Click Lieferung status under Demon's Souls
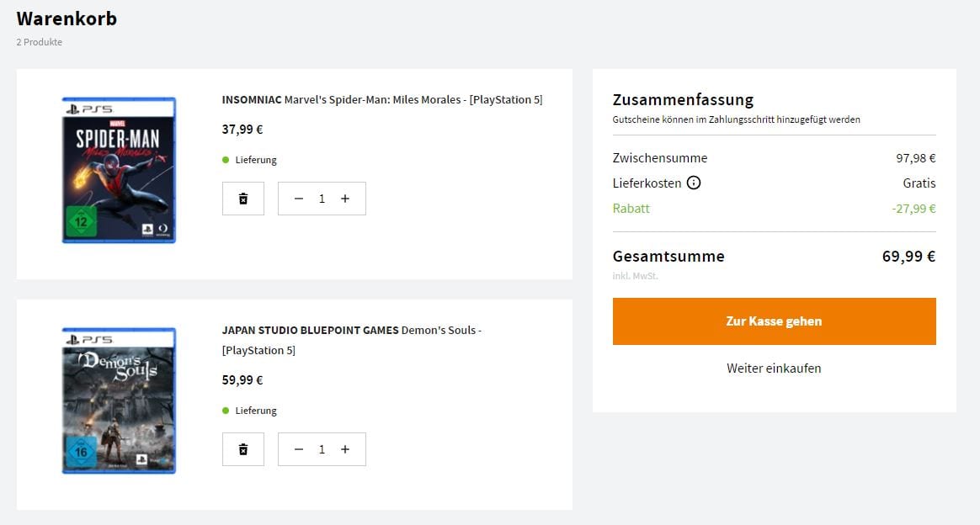 coord(255,411)
